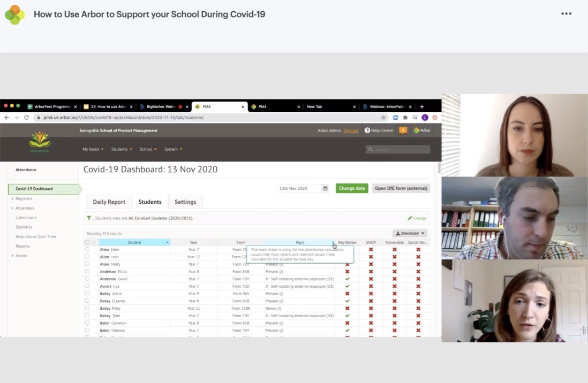Click the orange notifications icon in header
The width and height of the screenshot is (588, 383).
(403, 131)
